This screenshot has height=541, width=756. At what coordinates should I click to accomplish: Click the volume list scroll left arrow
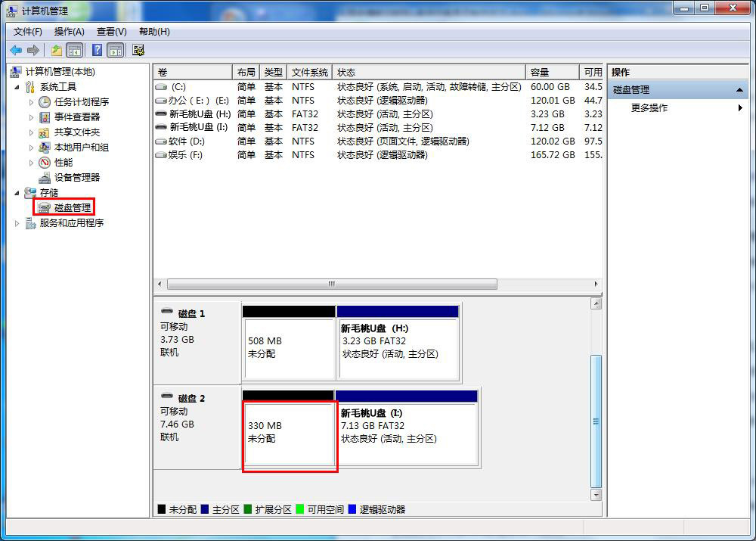click(160, 284)
